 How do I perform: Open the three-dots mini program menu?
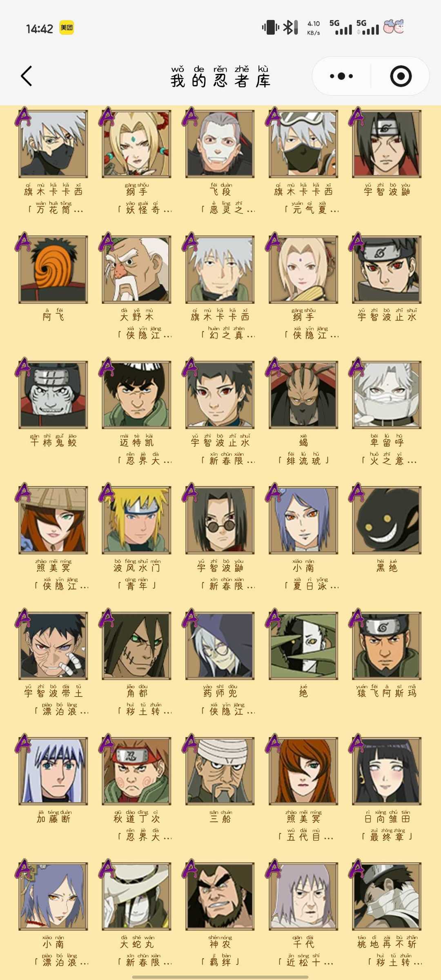click(x=341, y=76)
